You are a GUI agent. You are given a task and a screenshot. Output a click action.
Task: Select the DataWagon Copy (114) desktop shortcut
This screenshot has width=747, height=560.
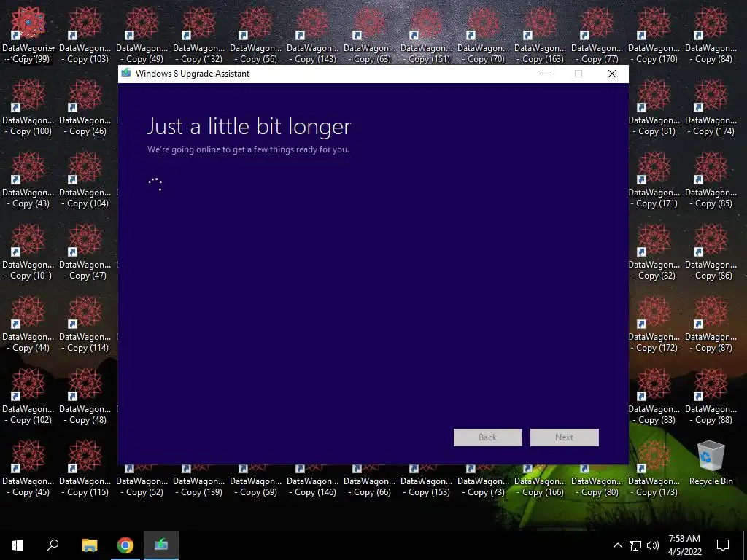pyautogui.click(x=85, y=324)
